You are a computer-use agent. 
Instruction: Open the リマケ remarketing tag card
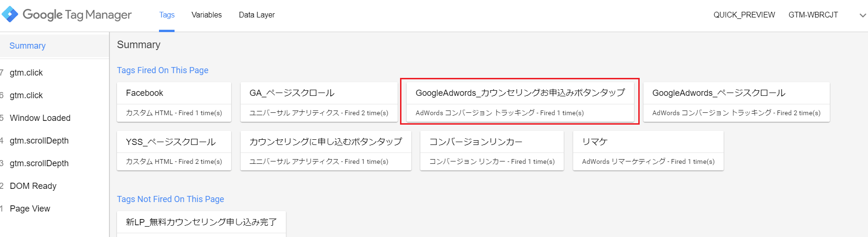(x=648, y=151)
